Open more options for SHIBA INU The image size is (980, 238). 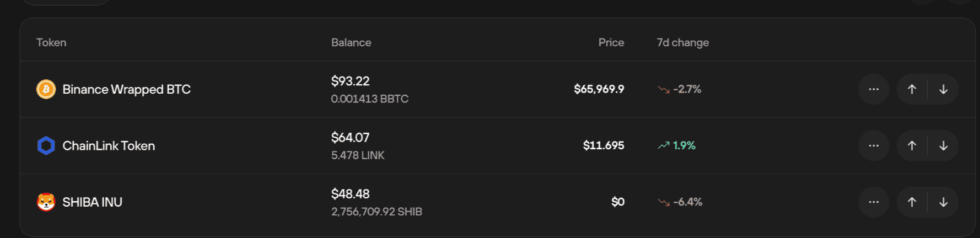coord(874,202)
